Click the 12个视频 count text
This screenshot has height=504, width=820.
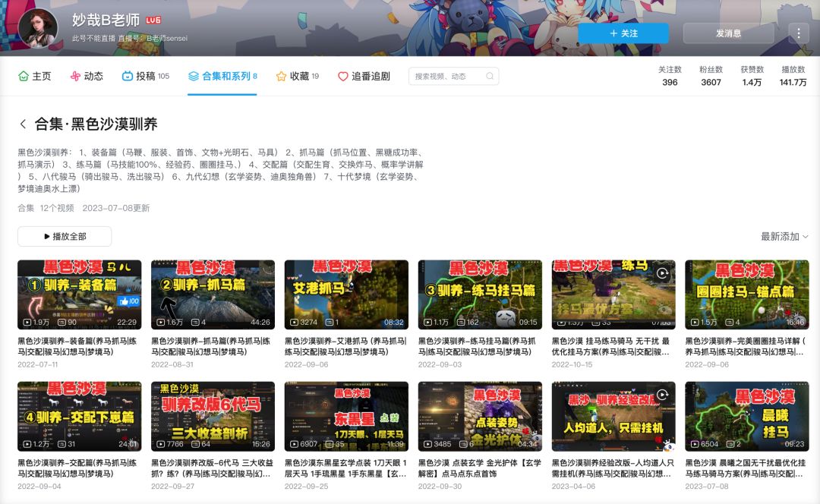pos(57,208)
